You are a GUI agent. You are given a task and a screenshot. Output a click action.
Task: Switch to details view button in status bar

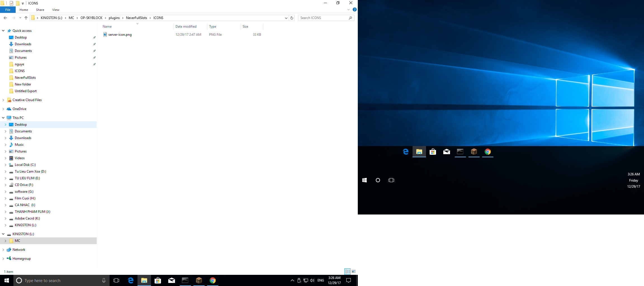347,271
